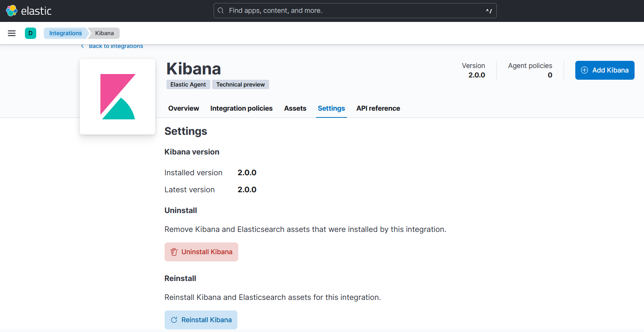Open the Integration policies tab
The width and height of the screenshot is (644, 332).
click(242, 108)
